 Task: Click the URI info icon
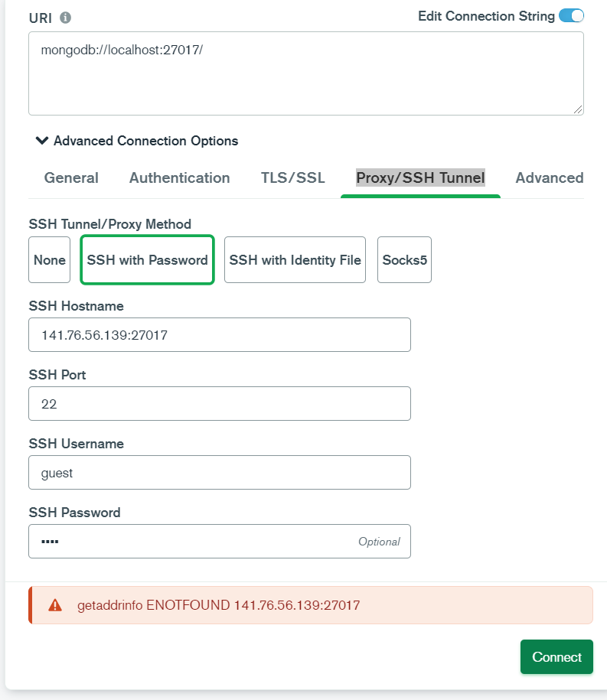(65, 18)
